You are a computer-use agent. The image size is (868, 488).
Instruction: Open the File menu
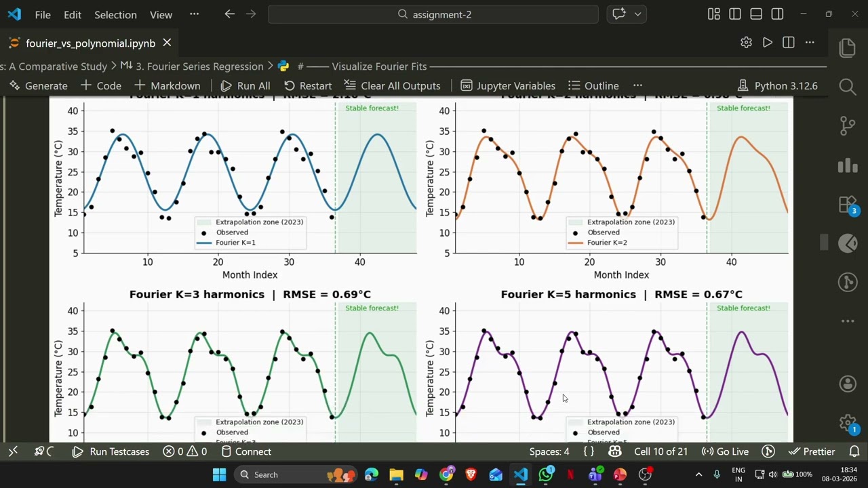point(43,14)
